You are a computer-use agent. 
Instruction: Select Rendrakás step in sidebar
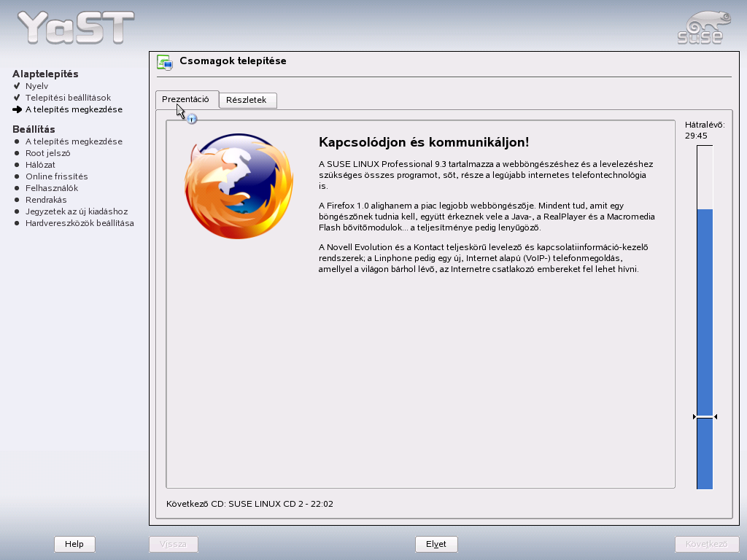[46, 200]
